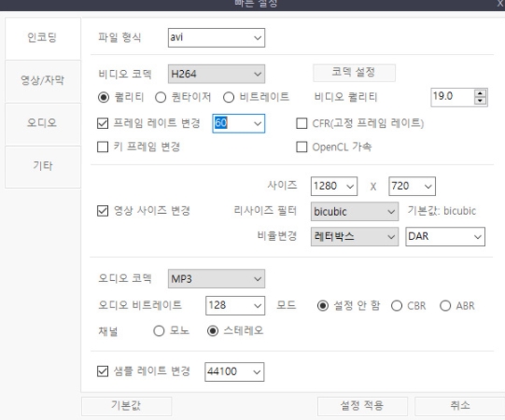This screenshot has height=420, width=505.
Task: Open 비율변경 레터박스 dropdown
Action: point(355,237)
